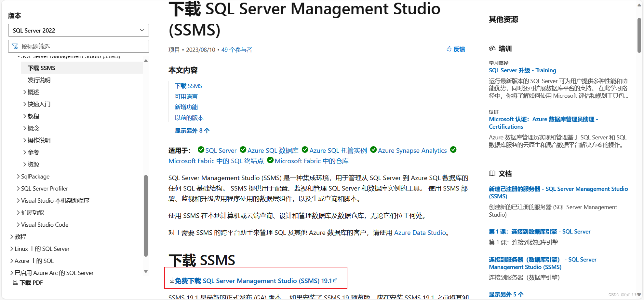This screenshot has height=300, width=644.
Task: Open the SQL Server 2022 version dropdown
Action: (78, 30)
